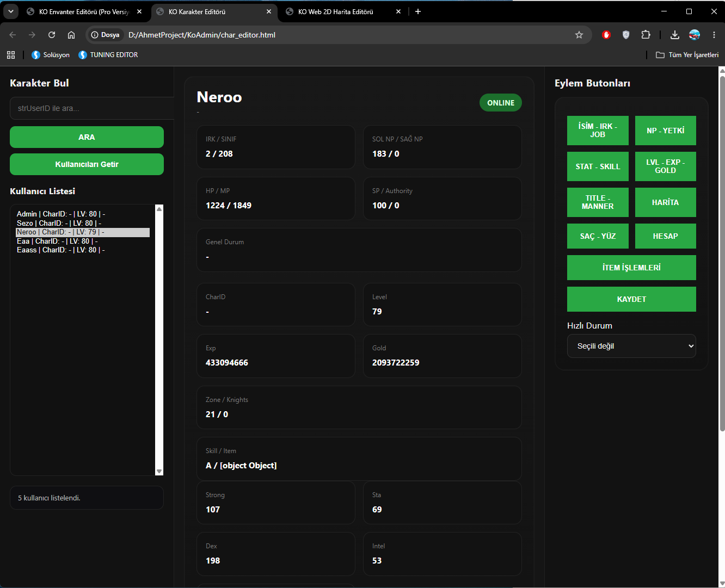Expand the Hızlı Durum dropdown
This screenshot has width=725, height=588.
pyautogui.click(x=631, y=346)
